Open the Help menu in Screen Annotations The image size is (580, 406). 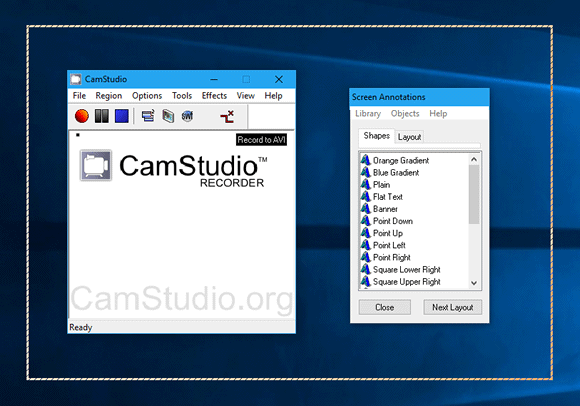(438, 114)
